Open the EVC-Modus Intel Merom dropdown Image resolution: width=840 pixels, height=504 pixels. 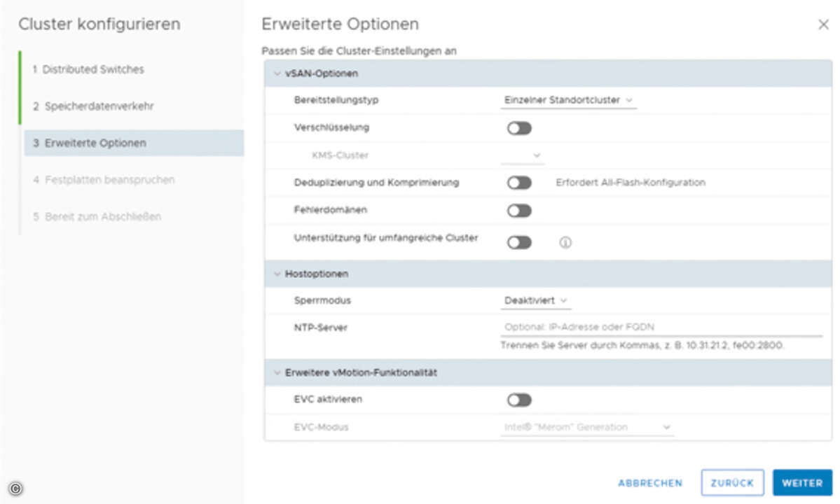pos(587,427)
